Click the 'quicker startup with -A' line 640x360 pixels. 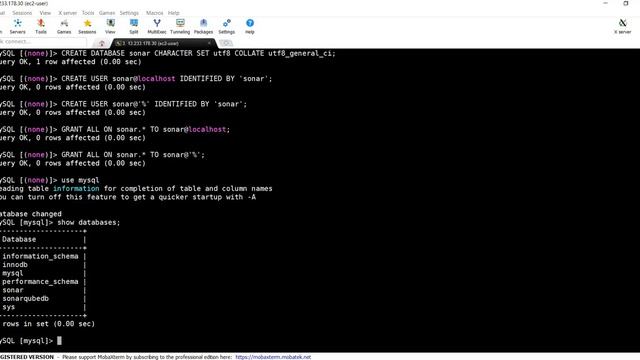(x=128, y=197)
